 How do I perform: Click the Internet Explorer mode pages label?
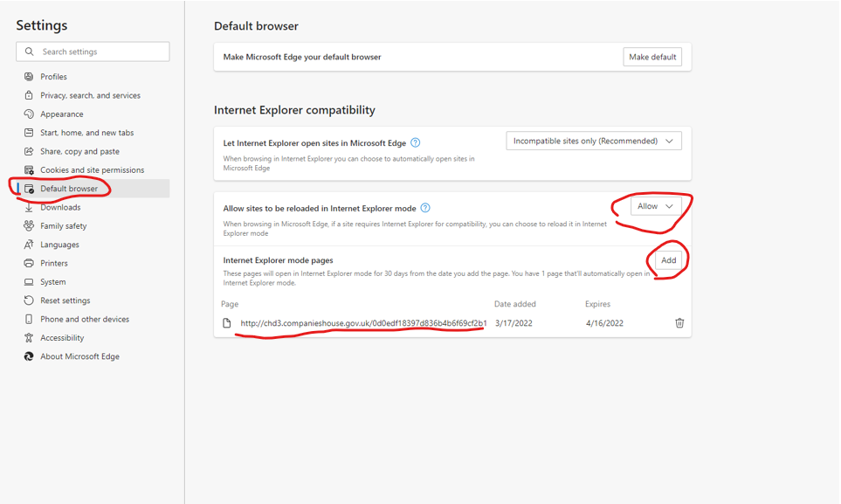(278, 260)
